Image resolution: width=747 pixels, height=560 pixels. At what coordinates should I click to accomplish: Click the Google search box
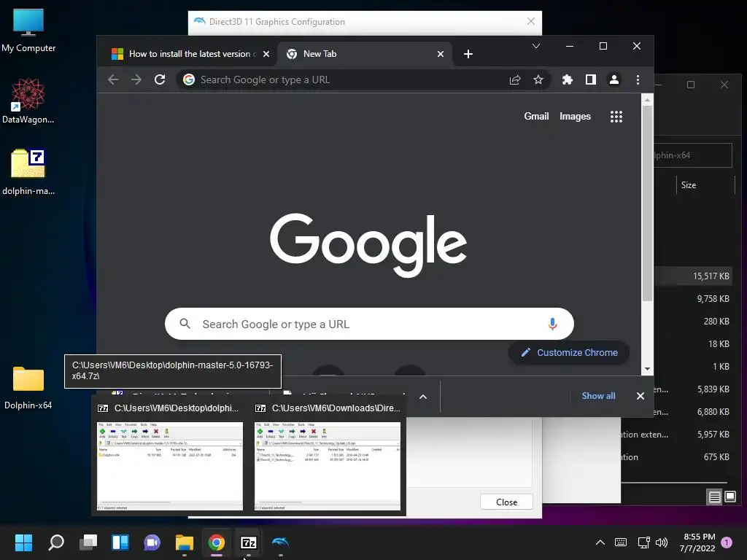[369, 324]
